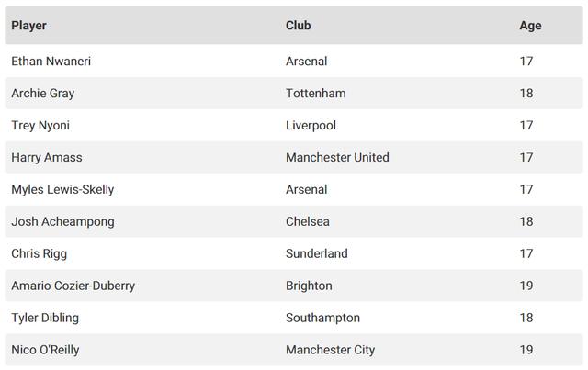Screen dimensions: 588x370
Task: Click the Manchester City club cell
Action: [330, 350]
